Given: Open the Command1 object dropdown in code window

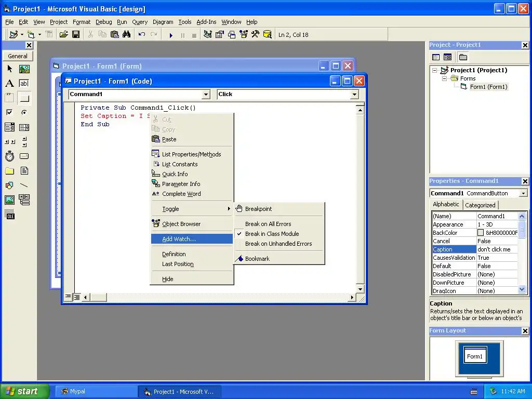Looking at the screenshot, I should [x=206, y=95].
